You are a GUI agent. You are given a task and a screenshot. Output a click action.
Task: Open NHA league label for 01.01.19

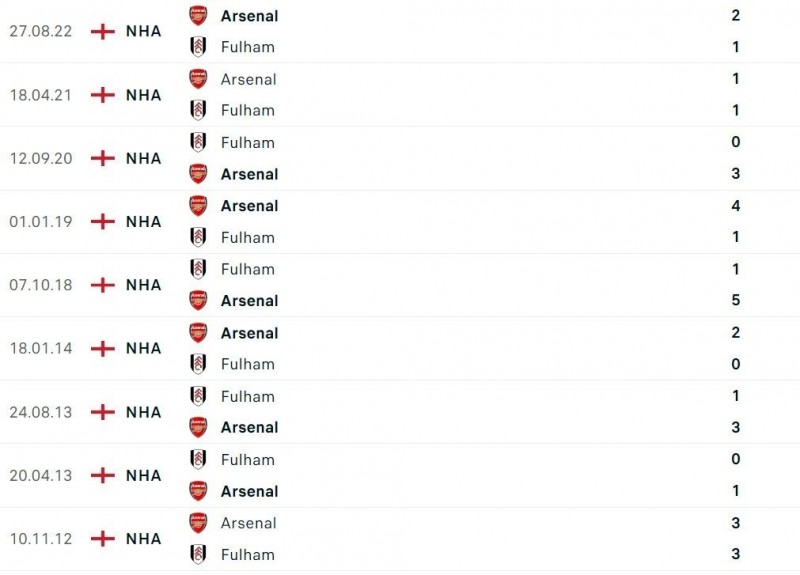coord(143,222)
